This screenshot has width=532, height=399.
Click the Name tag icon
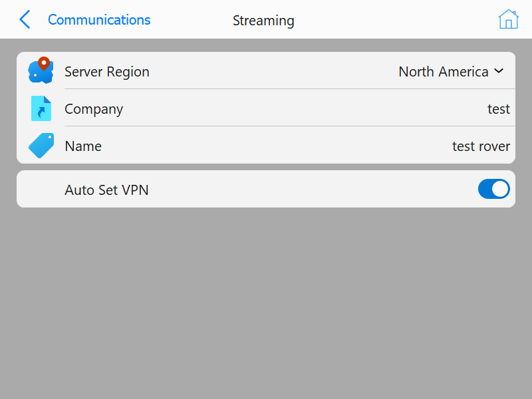pos(41,146)
